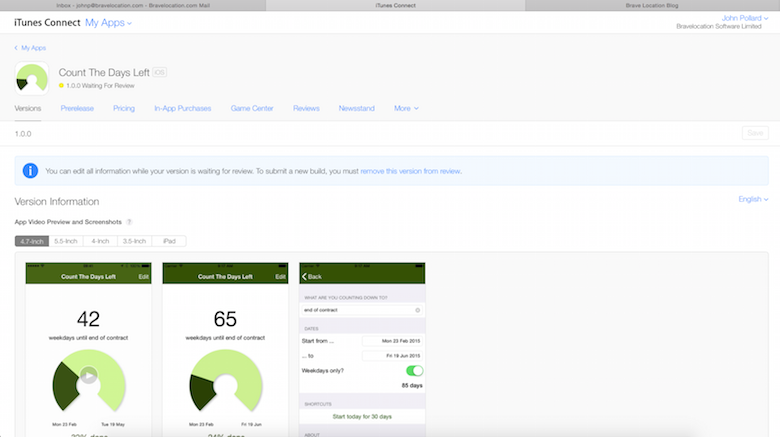The width and height of the screenshot is (780, 437).
Task: Select the 3.5-Inch screenshot size
Action: [x=134, y=241]
